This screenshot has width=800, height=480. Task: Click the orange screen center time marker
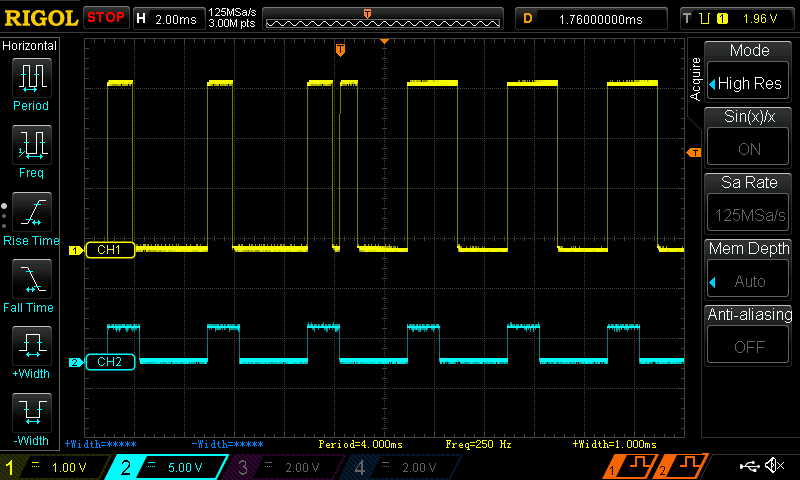click(x=384, y=41)
